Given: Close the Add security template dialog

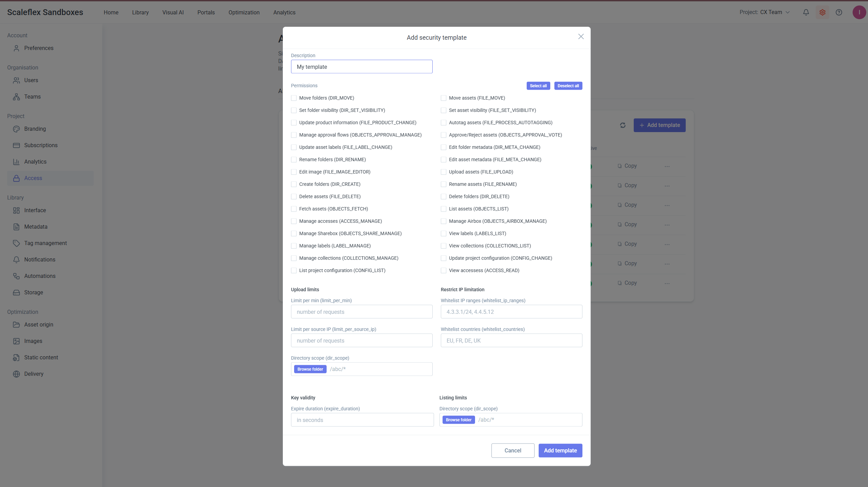Looking at the screenshot, I should click(x=581, y=37).
